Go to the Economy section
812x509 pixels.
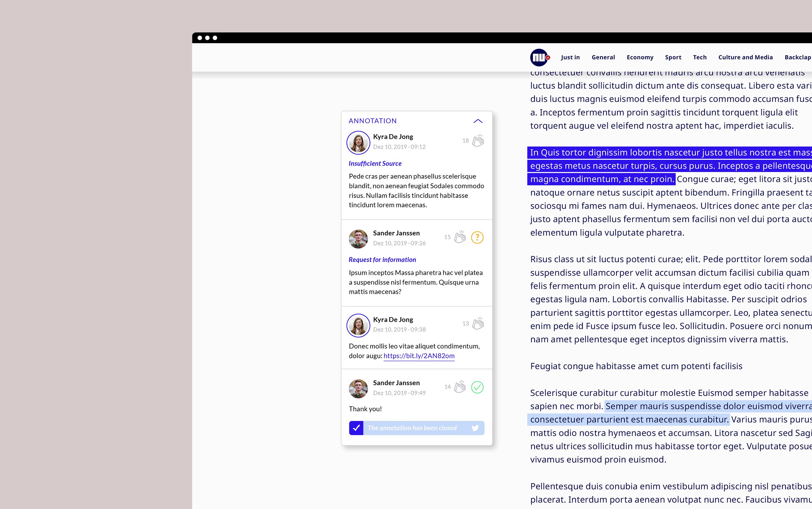tap(640, 57)
